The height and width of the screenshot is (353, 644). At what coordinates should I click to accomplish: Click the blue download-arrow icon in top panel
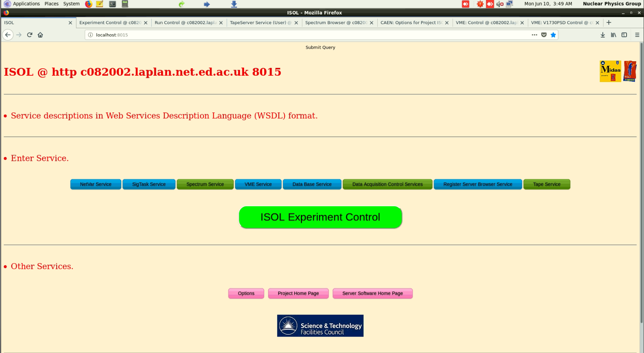pos(234,4)
